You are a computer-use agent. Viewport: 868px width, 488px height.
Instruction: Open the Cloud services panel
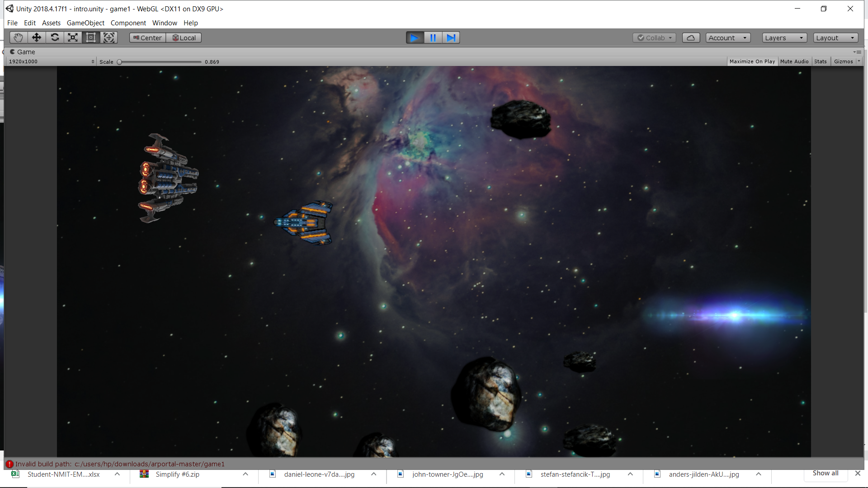[691, 38]
